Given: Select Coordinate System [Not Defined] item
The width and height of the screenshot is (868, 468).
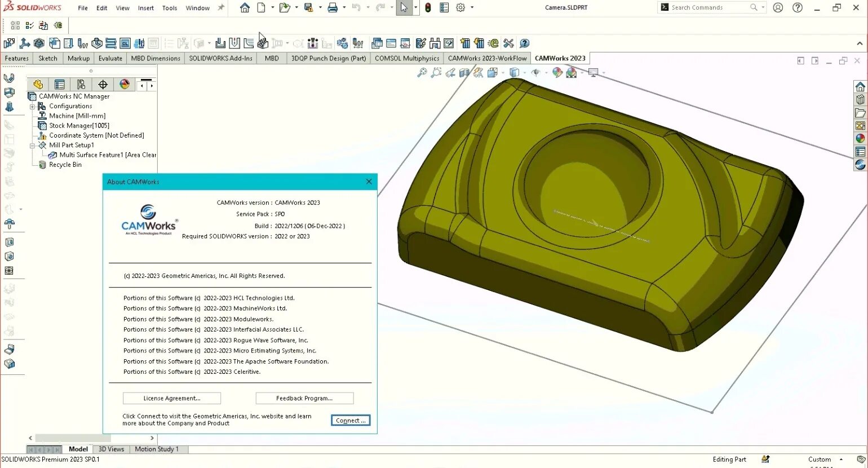Looking at the screenshot, I should 96,135.
